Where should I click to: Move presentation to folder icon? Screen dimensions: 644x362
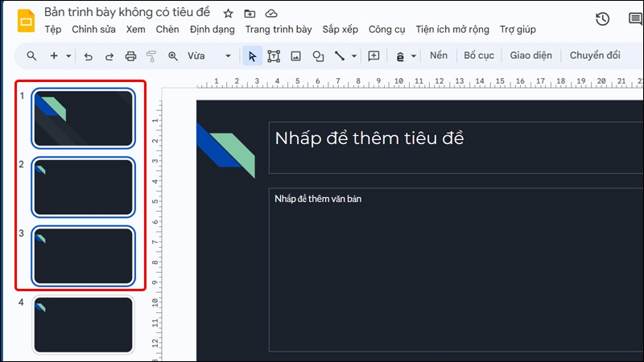[x=250, y=14]
